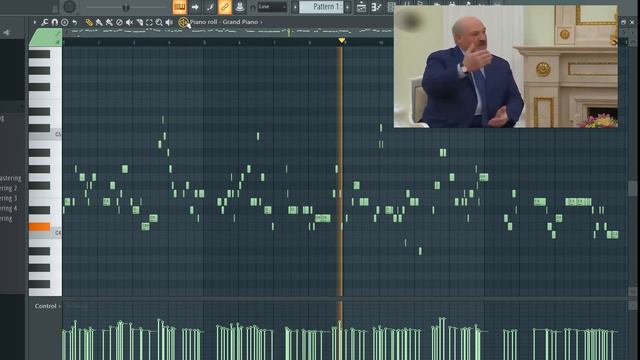The image size is (640, 360).
Task: Select the Paint brush tool
Action: [99, 22]
